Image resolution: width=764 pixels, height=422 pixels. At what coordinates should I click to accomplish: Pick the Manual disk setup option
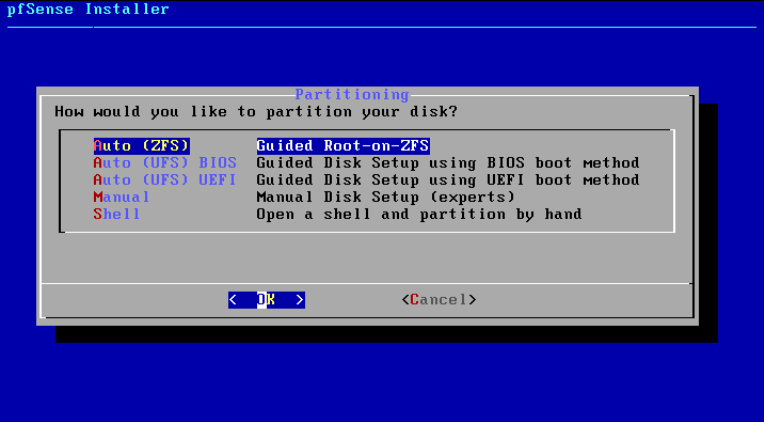[x=121, y=197]
